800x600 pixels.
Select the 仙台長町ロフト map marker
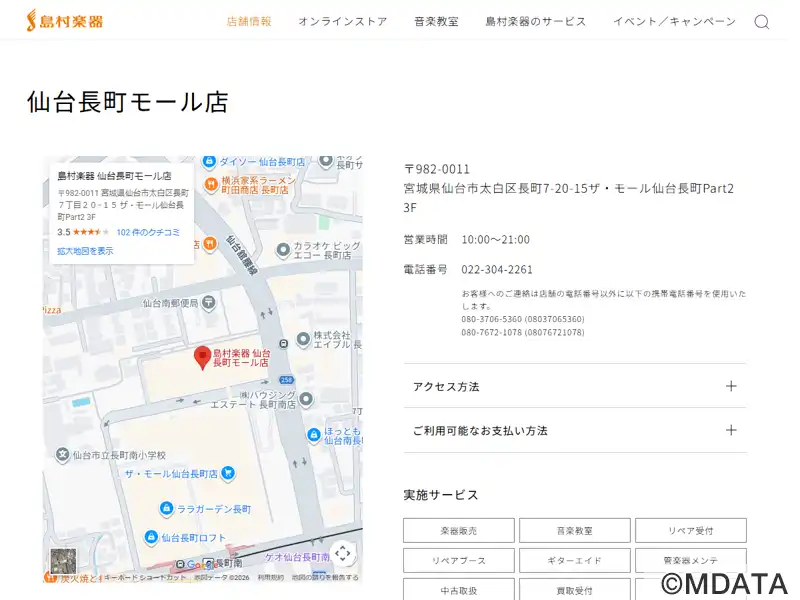pos(151,538)
